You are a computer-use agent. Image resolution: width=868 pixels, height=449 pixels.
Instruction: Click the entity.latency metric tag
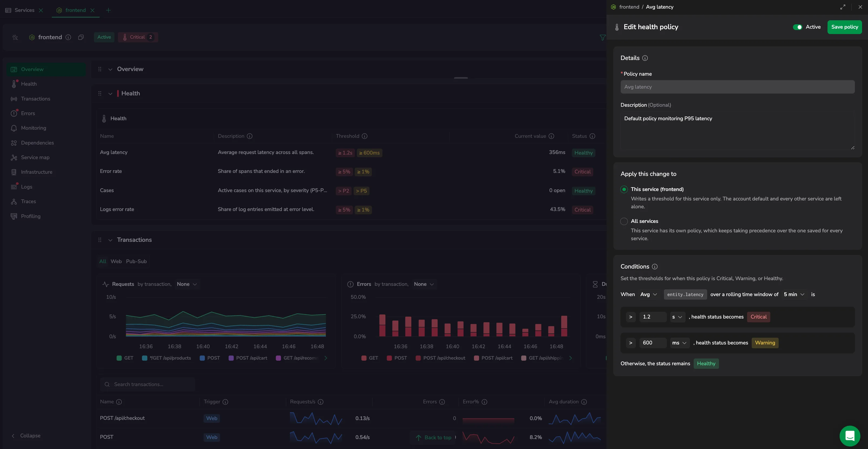click(x=685, y=294)
